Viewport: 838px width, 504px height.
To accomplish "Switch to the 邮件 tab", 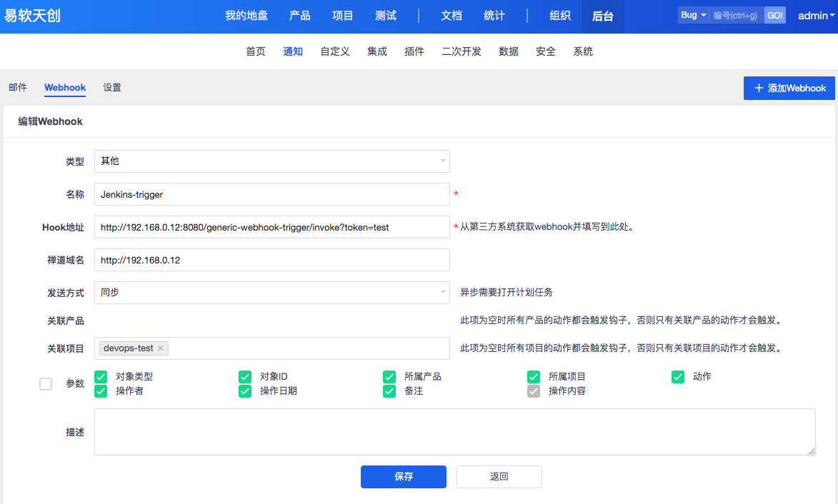I will (x=18, y=88).
